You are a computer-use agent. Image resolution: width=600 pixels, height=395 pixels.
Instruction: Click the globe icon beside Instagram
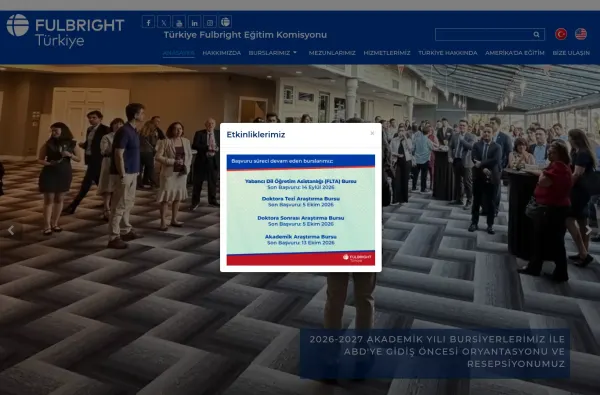click(225, 22)
